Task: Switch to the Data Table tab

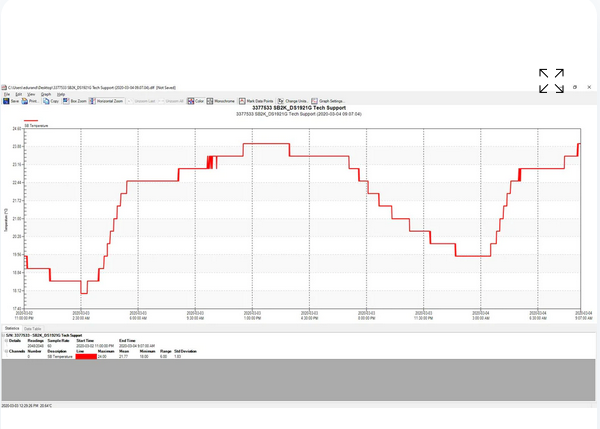Action: 32,328
